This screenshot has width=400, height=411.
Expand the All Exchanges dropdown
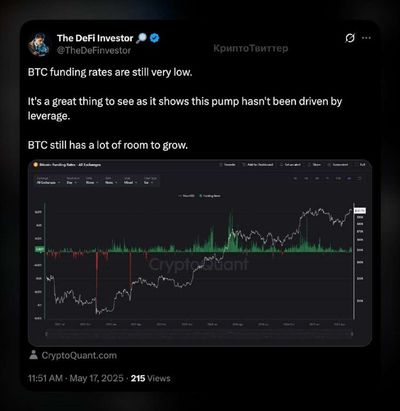coord(48,181)
